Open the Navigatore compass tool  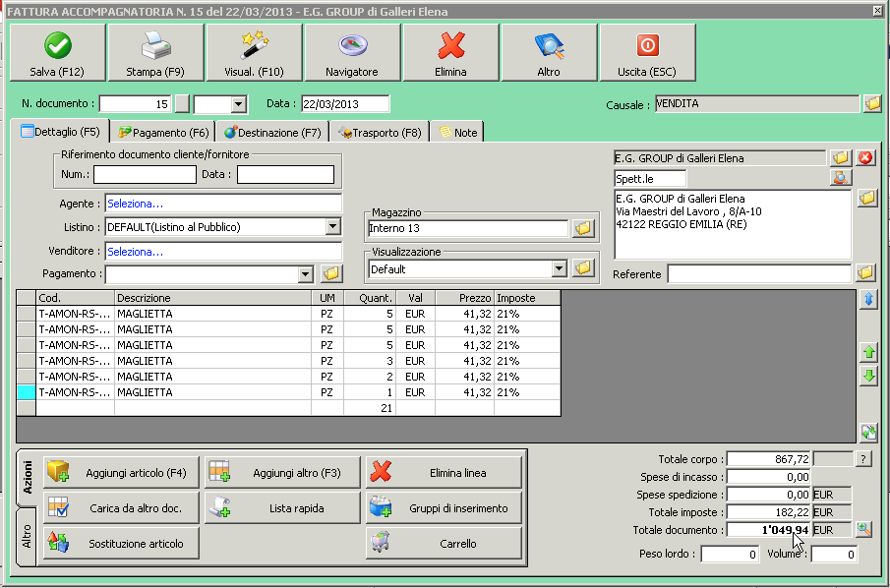[x=352, y=52]
